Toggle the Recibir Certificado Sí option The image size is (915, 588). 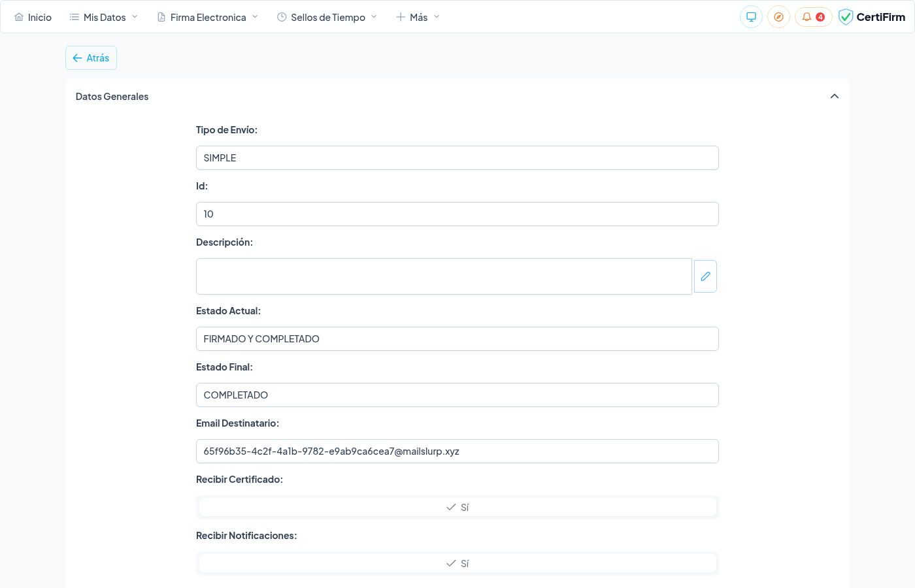coord(457,508)
